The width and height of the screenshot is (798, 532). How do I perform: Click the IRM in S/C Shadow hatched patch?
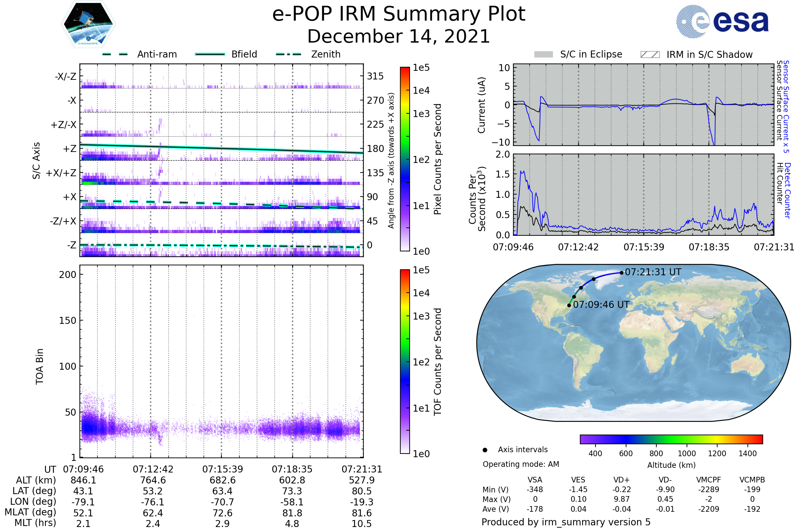(650, 55)
